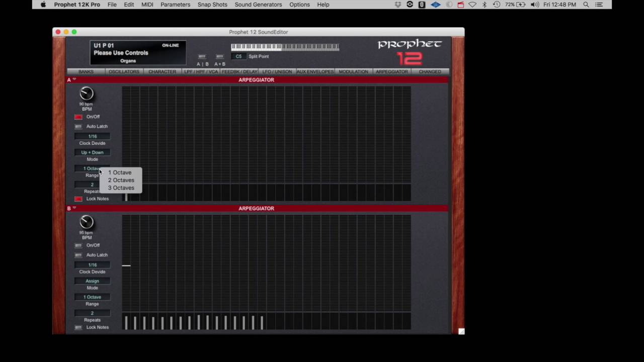Choose 3 Octaves from the range popup
The height and width of the screenshot is (362, 644).
click(x=121, y=188)
